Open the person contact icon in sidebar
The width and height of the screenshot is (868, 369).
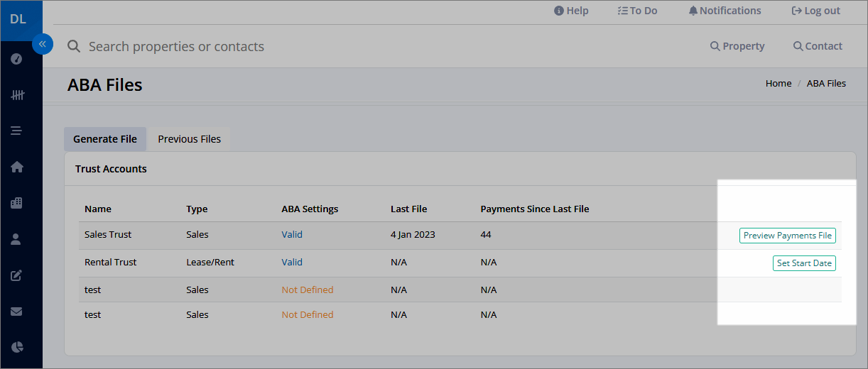coord(17,239)
